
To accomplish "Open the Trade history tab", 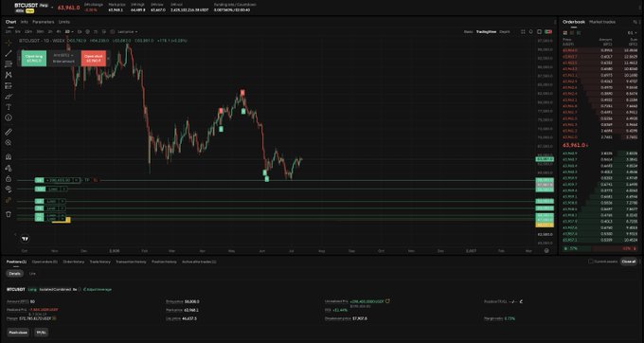I will (99, 262).
